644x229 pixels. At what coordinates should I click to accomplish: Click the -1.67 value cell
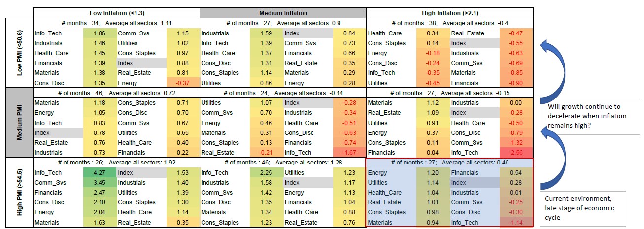click(x=349, y=153)
